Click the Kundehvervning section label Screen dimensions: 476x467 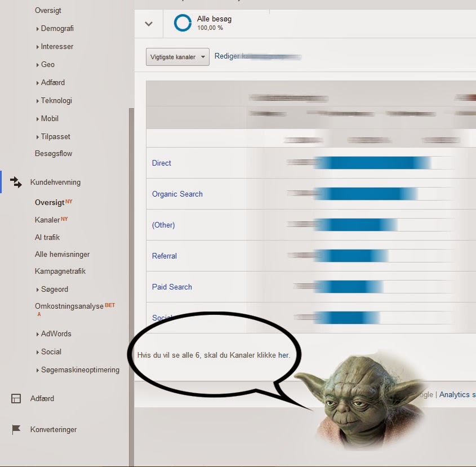[55, 182]
